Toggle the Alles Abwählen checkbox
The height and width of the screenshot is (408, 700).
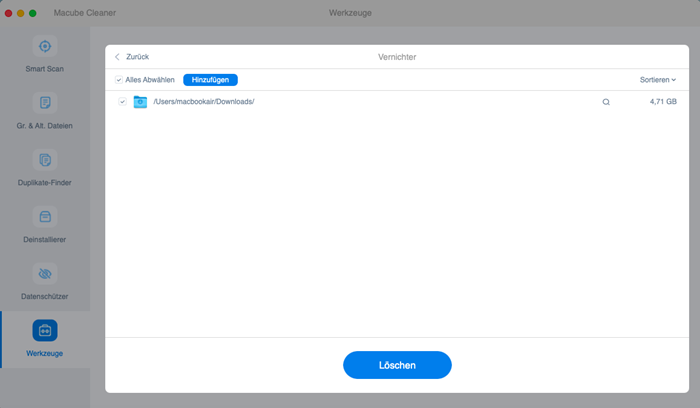pyautogui.click(x=119, y=80)
